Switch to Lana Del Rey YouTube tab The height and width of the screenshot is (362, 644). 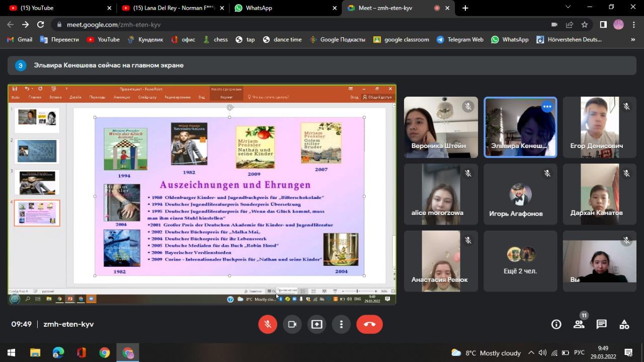pos(171,8)
